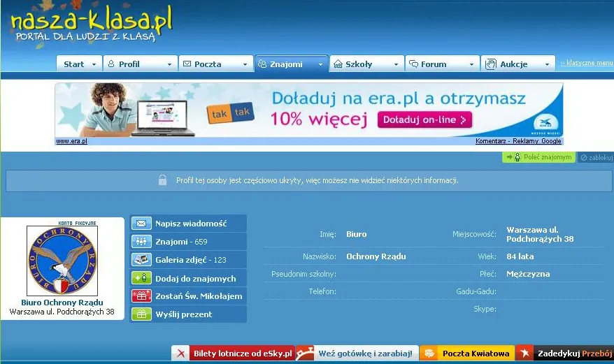The width and height of the screenshot is (614, 364).
Task: Click the laptop image in the era banner
Action: [162, 118]
